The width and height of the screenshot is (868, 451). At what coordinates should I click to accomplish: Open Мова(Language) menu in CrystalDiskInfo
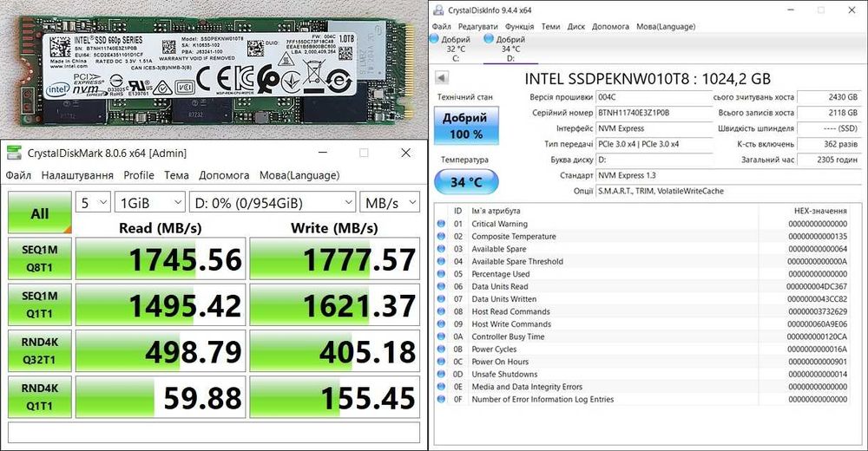point(666,27)
